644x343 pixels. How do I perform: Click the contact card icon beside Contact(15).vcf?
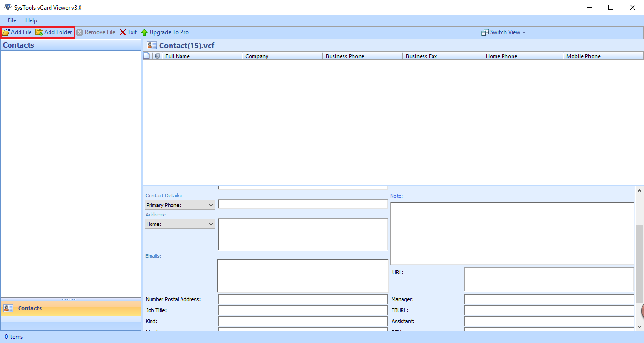coord(151,45)
